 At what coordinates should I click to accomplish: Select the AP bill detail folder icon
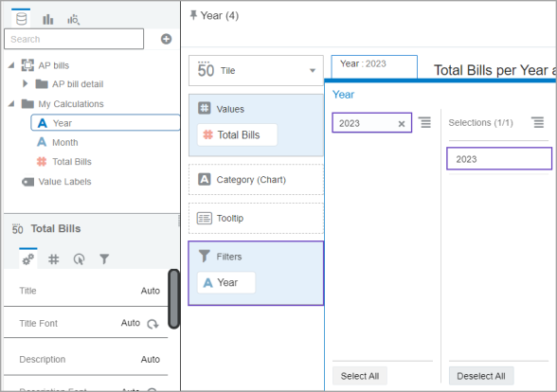coord(42,84)
